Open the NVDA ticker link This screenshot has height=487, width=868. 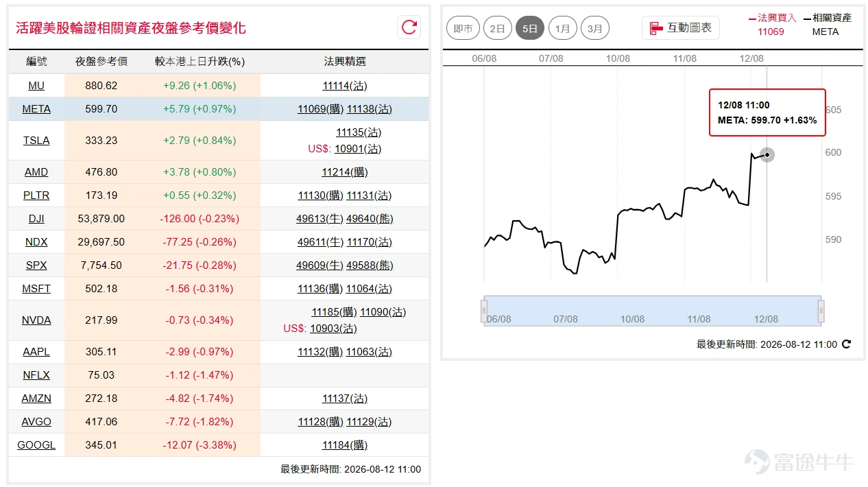(36, 320)
